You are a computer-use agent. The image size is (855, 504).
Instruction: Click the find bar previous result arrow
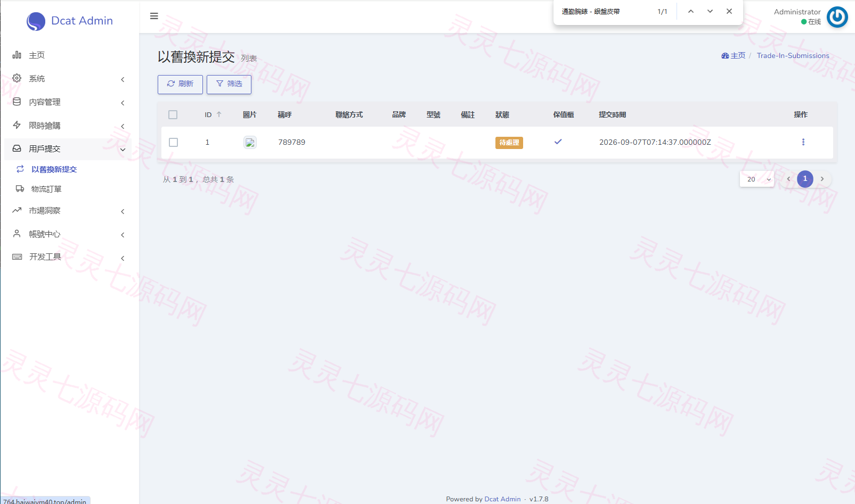pyautogui.click(x=691, y=11)
